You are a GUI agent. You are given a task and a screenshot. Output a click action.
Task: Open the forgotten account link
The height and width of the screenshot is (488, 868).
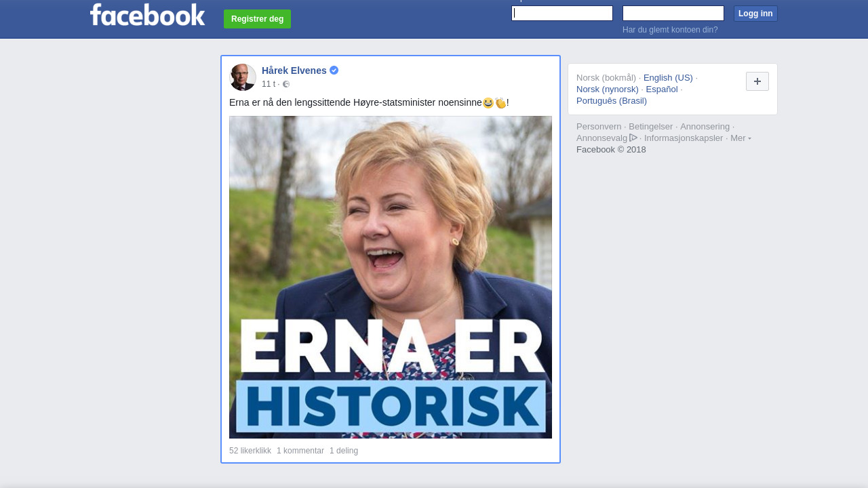670,30
